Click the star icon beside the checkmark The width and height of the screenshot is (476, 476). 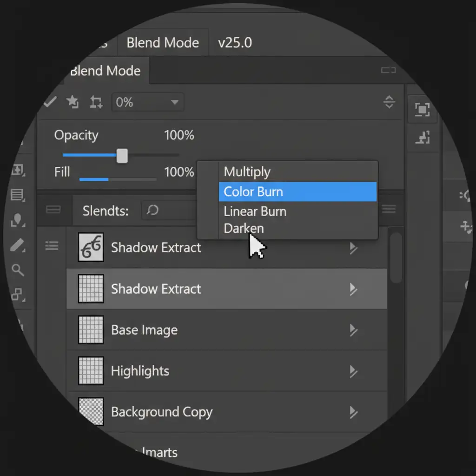point(72,102)
